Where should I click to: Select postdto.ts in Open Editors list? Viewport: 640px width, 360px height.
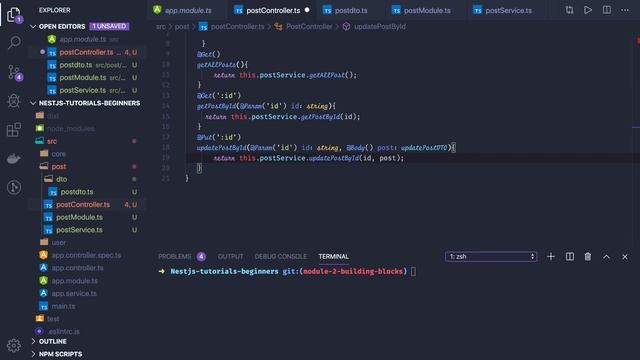76,65
